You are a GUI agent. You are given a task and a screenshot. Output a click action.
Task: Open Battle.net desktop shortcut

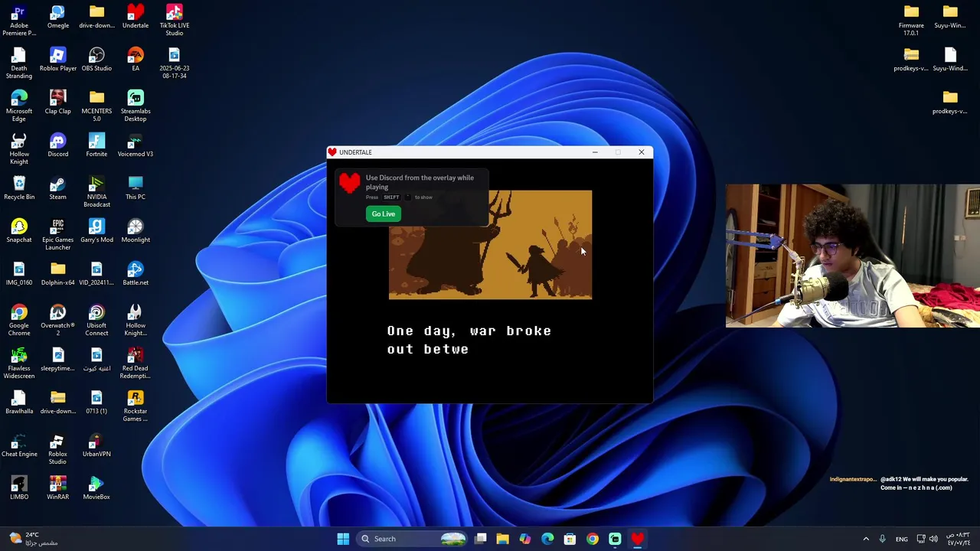[x=136, y=274]
